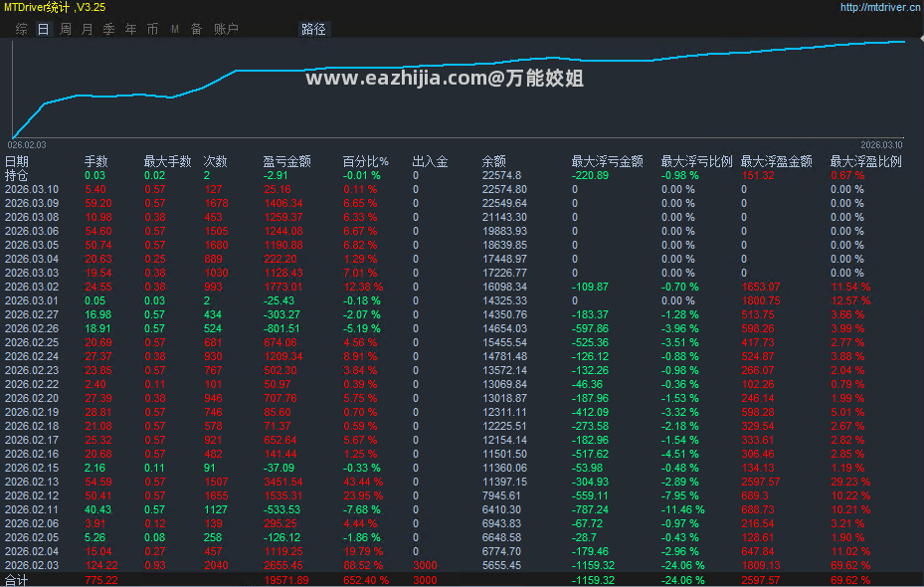Switch to the 综 summary tab
Image resolution: width=924 pixels, height=587 pixels.
(x=21, y=29)
